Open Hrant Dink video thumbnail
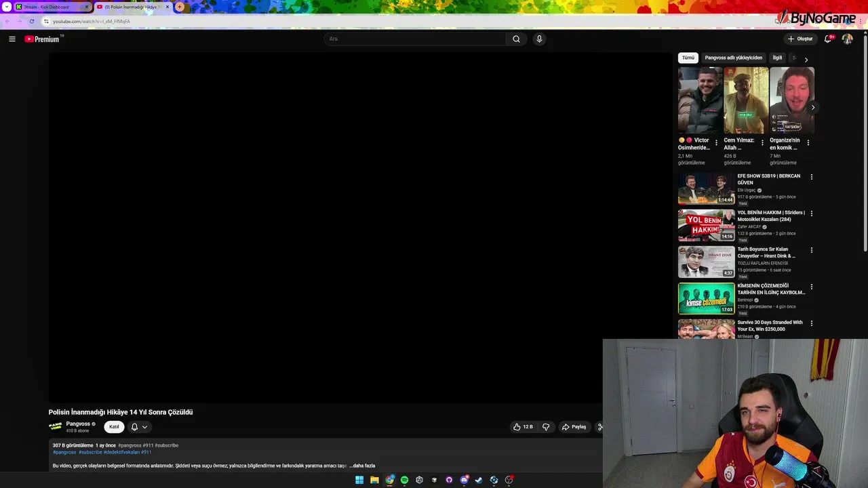The width and height of the screenshot is (868, 488). coord(707,262)
